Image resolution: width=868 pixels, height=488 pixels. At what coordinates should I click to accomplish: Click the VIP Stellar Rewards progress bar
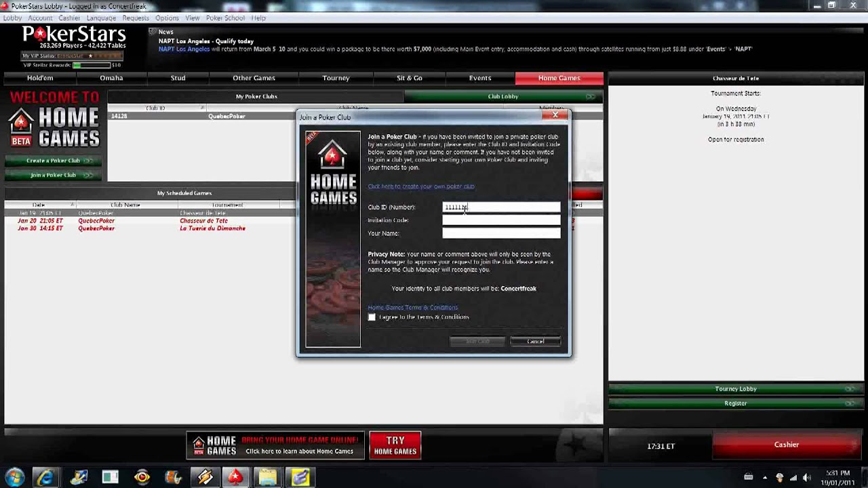click(92, 65)
